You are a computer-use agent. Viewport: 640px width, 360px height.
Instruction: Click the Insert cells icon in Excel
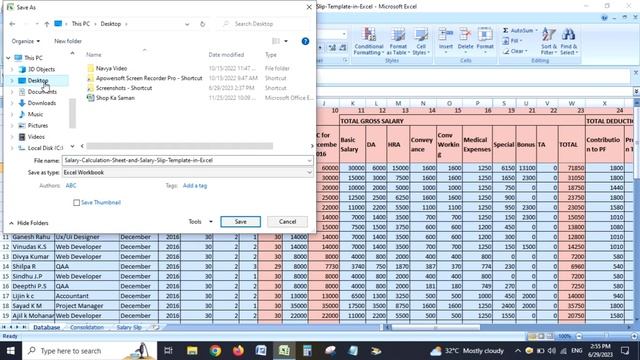pos(446,40)
